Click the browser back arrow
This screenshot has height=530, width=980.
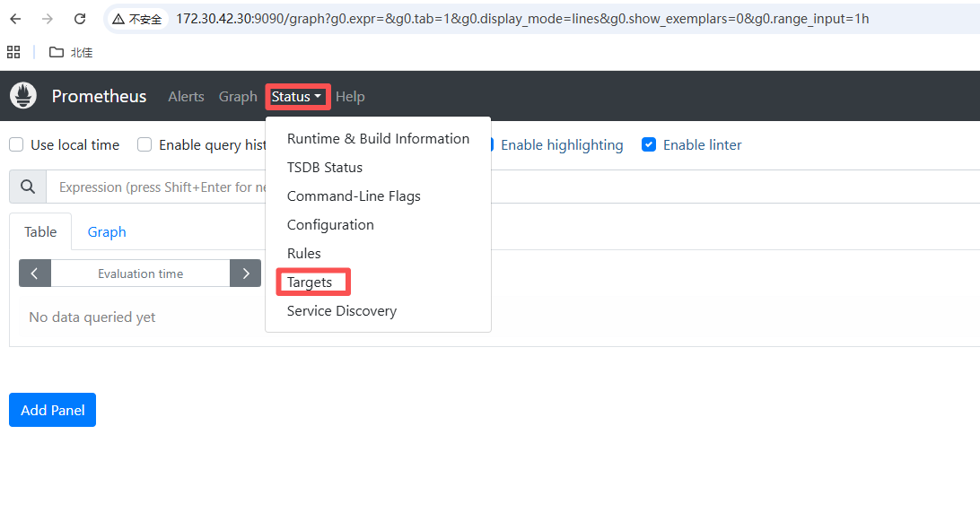[x=15, y=19]
